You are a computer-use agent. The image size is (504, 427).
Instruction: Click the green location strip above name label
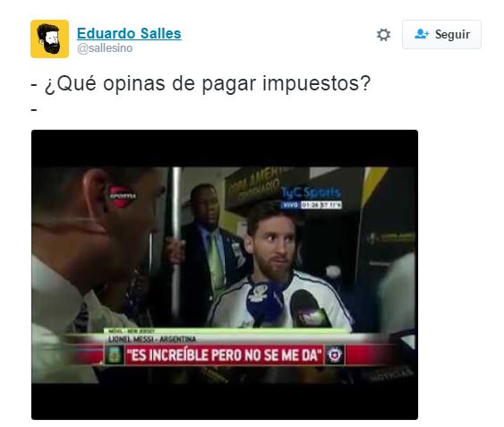225,331
